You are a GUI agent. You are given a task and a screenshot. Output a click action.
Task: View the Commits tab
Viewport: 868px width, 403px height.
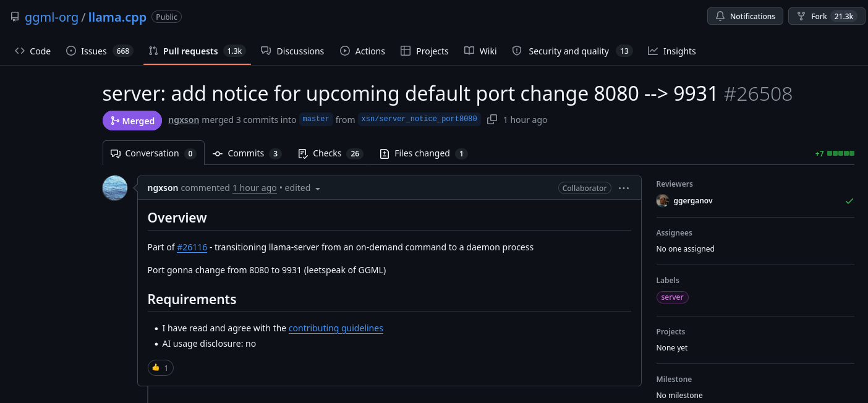(x=247, y=153)
